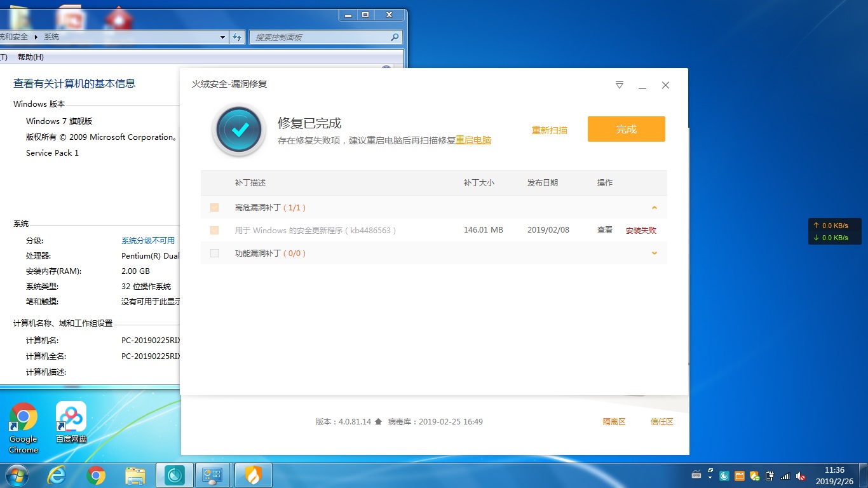The height and width of the screenshot is (488, 868).
Task: Click 查看 for the kb4486563 patch
Action: (605, 230)
